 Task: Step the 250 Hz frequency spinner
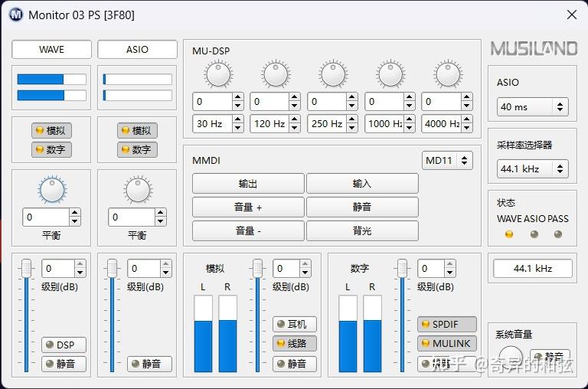pos(352,124)
